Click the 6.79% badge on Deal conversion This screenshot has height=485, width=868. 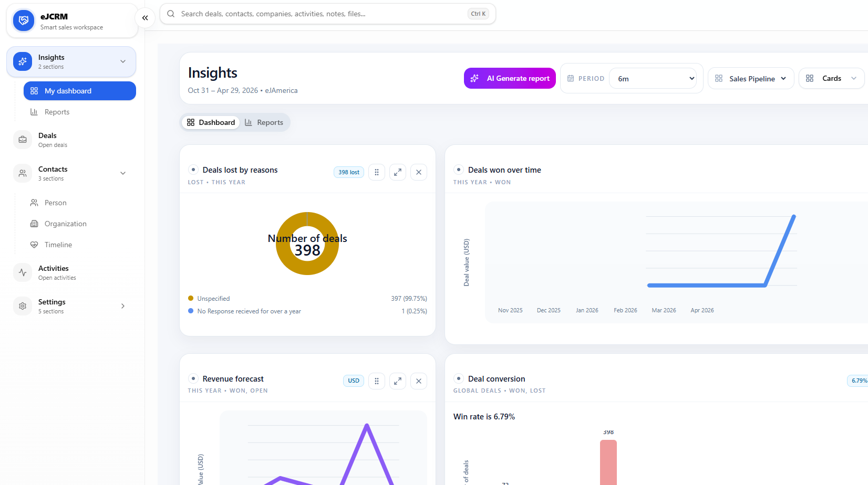(859, 381)
